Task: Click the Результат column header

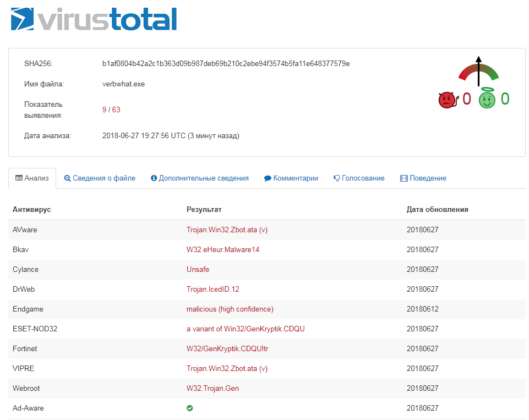Action: tap(204, 210)
